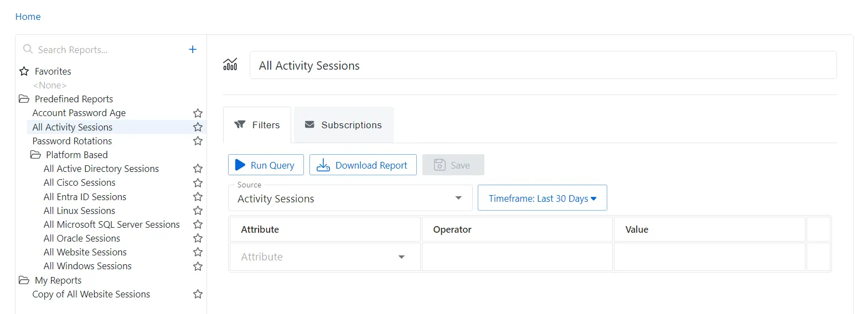The width and height of the screenshot is (868, 314).
Task: Click the disabled Save button
Action: click(453, 165)
